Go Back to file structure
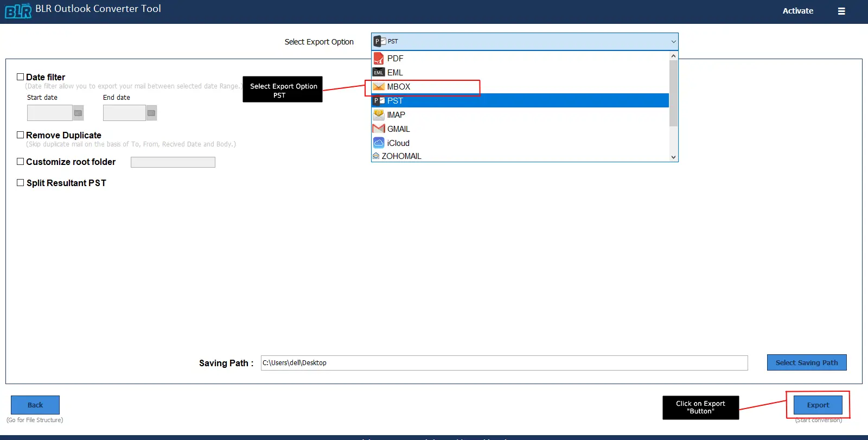The width and height of the screenshot is (868, 440). 35,405
